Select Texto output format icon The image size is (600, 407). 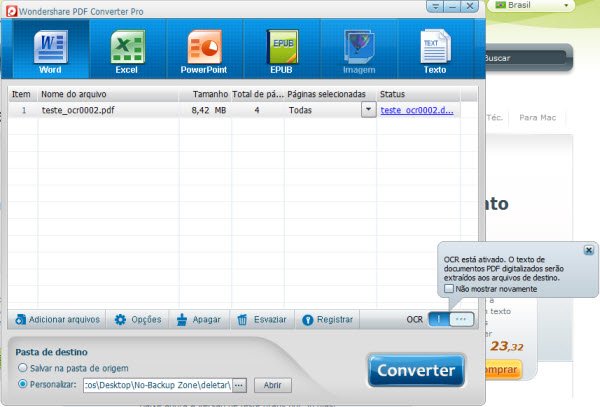click(435, 50)
